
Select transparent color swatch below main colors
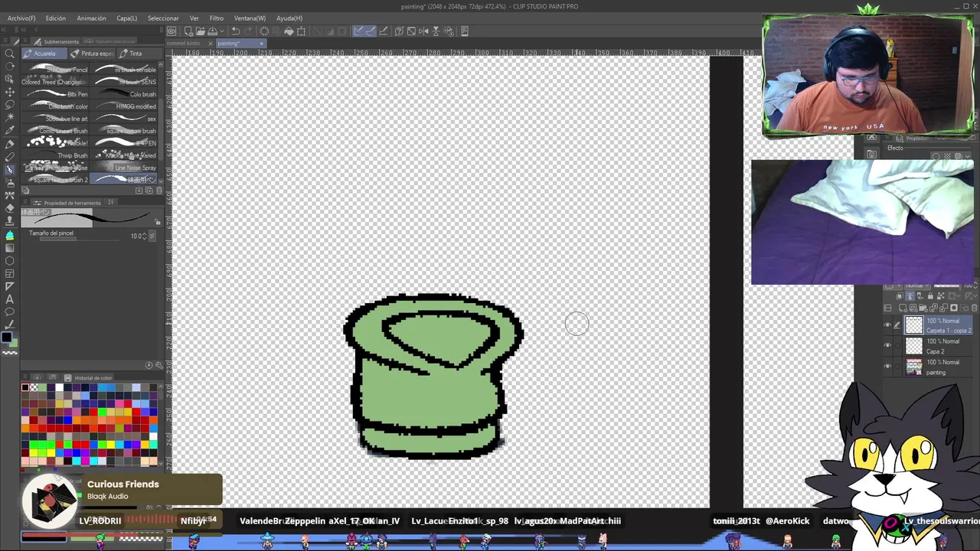pos(8,351)
